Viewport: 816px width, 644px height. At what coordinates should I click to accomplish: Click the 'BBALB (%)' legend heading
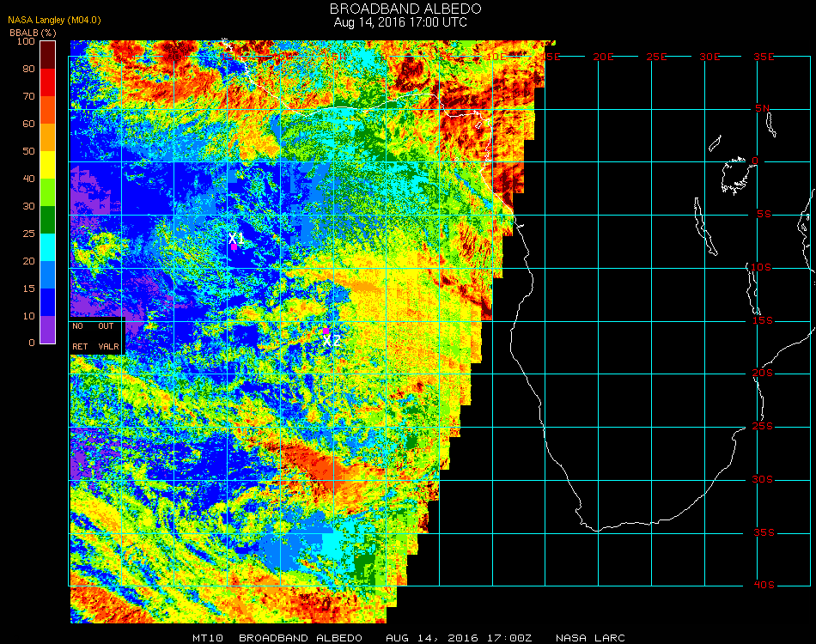coord(33,33)
